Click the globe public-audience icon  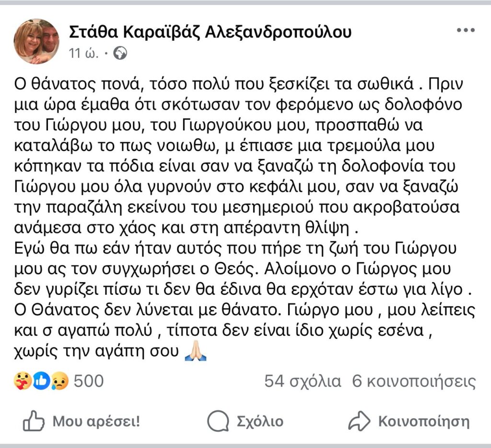[x=121, y=54]
